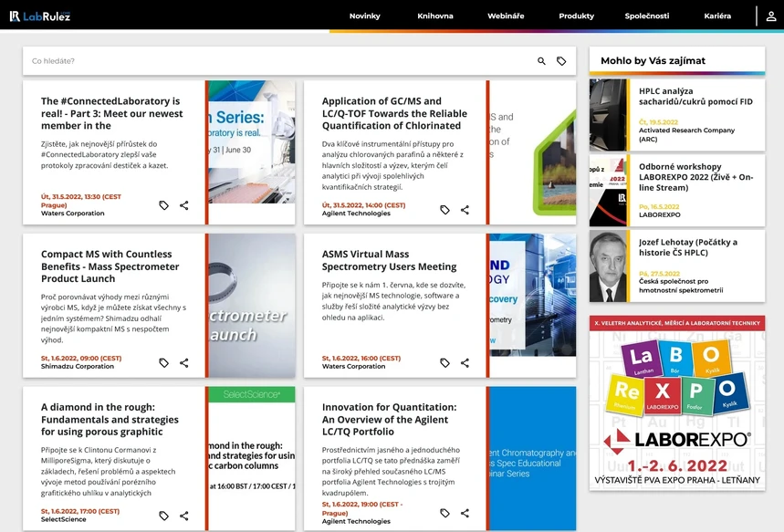The width and height of the screenshot is (784, 532).
Task: Click the HPLC instrument thumbnail in sidebar
Action: 608,115
